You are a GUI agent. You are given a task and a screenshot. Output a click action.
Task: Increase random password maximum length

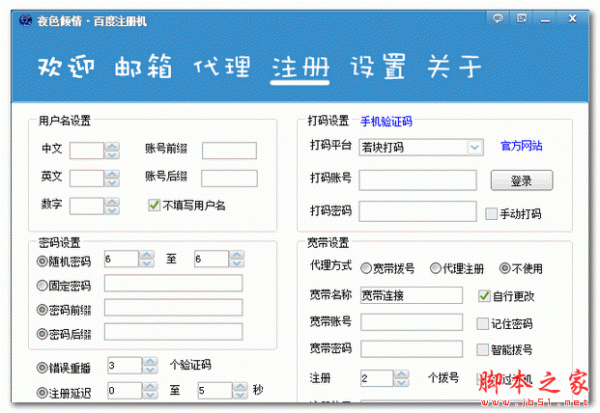pyautogui.click(x=237, y=255)
